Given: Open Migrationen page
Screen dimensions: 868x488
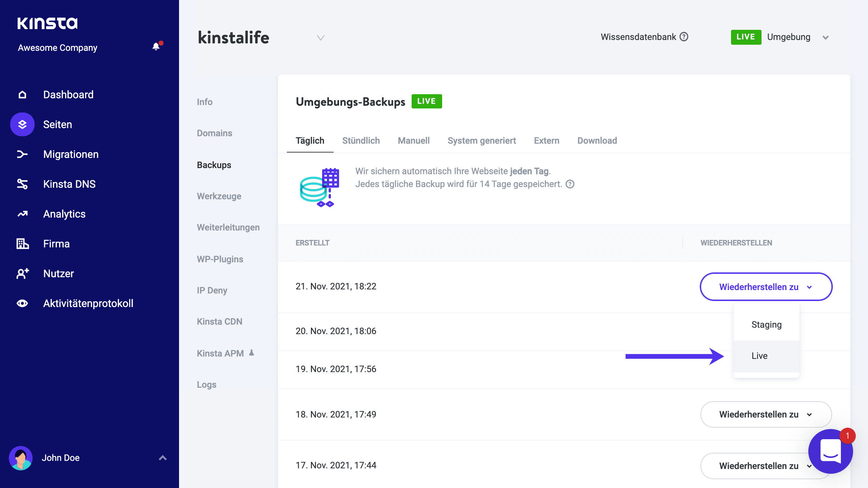Looking at the screenshot, I should tap(71, 154).
